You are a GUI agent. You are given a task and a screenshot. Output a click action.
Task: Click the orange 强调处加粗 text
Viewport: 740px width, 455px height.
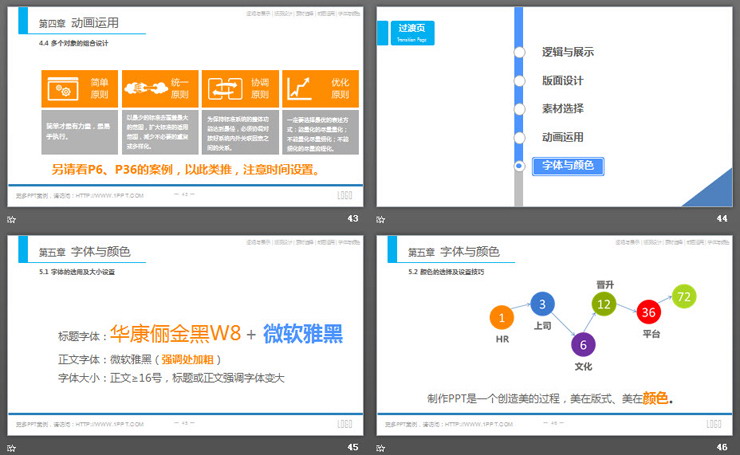pyautogui.click(x=187, y=360)
